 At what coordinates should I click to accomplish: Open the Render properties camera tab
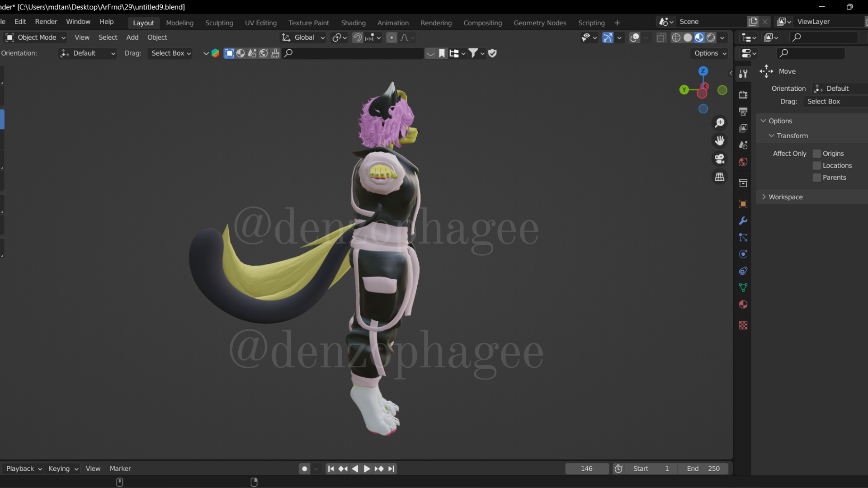click(x=743, y=94)
